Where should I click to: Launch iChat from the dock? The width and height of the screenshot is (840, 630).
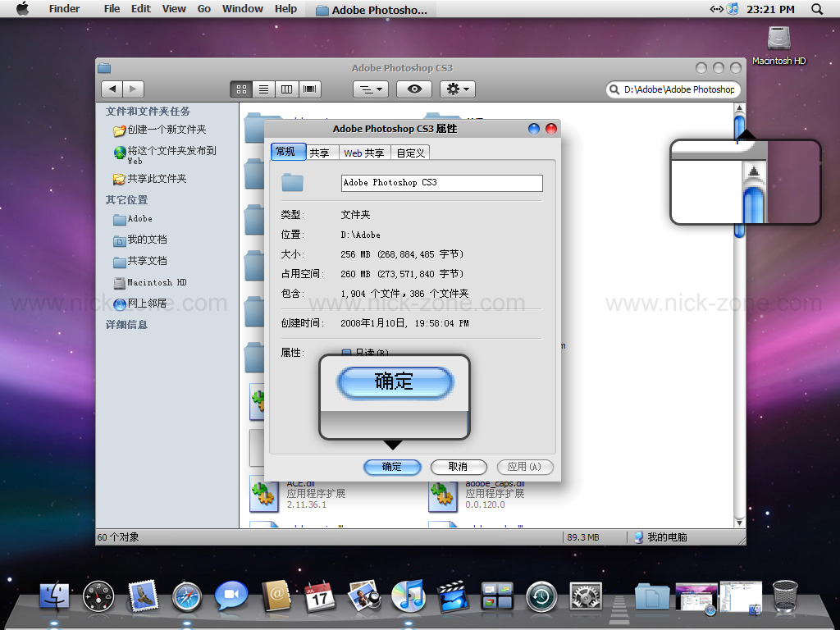click(x=231, y=596)
